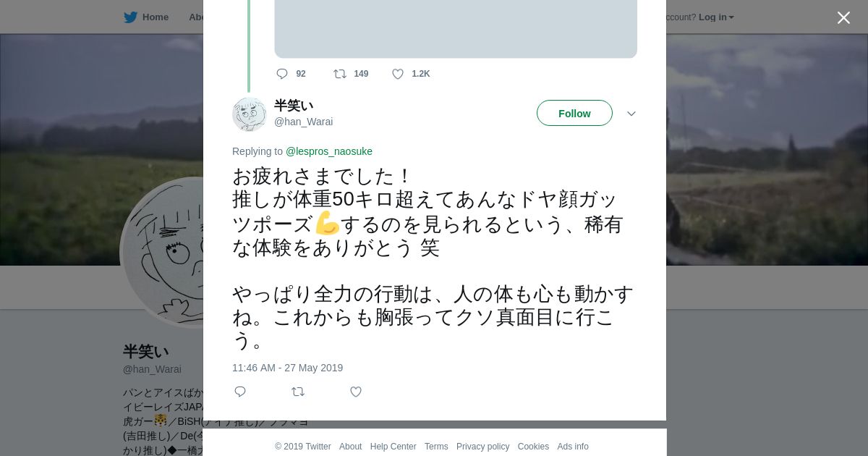Open the Help Center footer link
Screen dimensions: 868x456
tap(393, 447)
